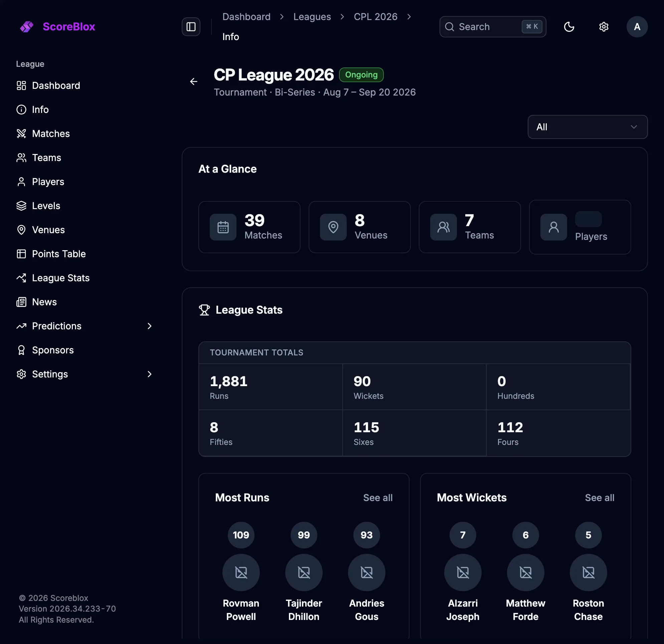Click Rovman Powell's missing photo avatar

241,573
